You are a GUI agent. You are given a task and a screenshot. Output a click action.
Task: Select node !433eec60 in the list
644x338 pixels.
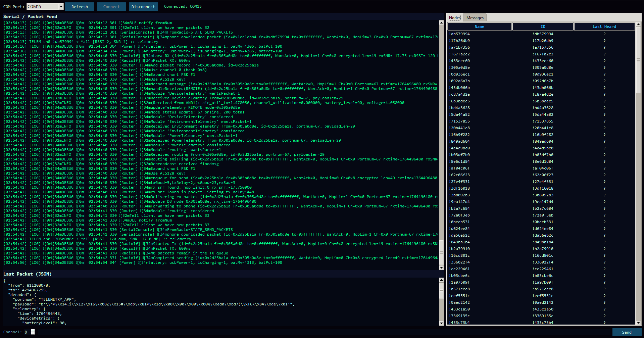(480, 61)
